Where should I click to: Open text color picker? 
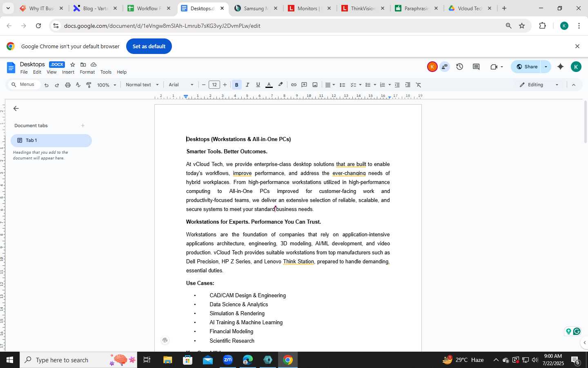[269, 85]
